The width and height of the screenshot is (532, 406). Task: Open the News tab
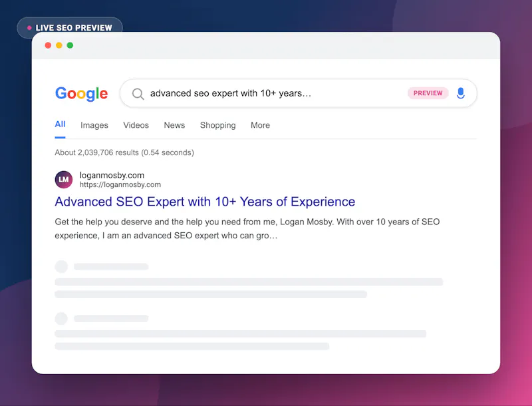click(174, 125)
